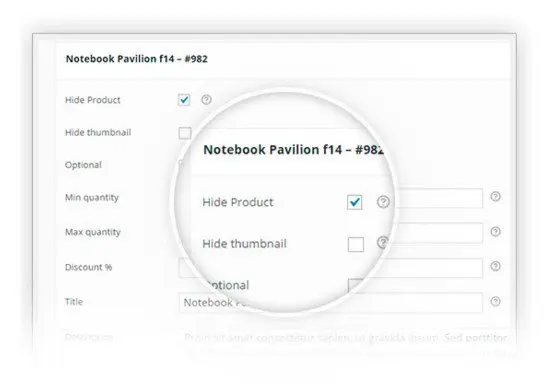Click magnified help icon beside Hide thumbnail
This screenshot has width=550, height=389.
click(x=383, y=242)
